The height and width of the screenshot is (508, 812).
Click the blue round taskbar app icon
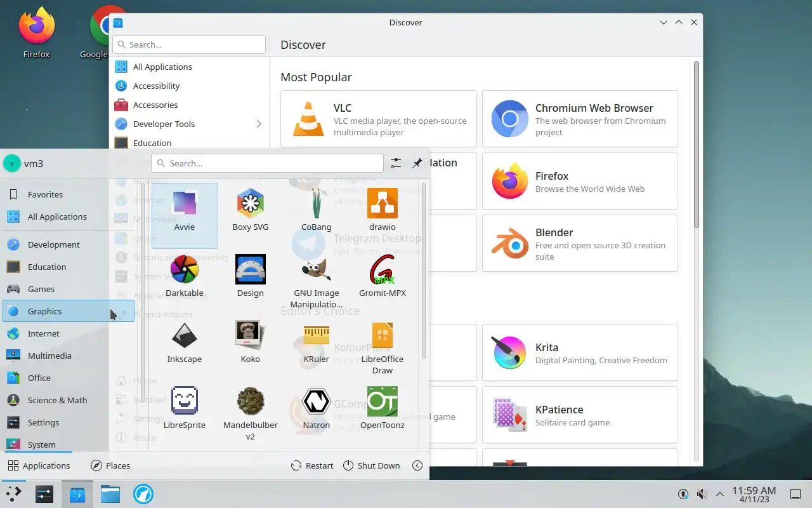pyautogui.click(x=143, y=494)
